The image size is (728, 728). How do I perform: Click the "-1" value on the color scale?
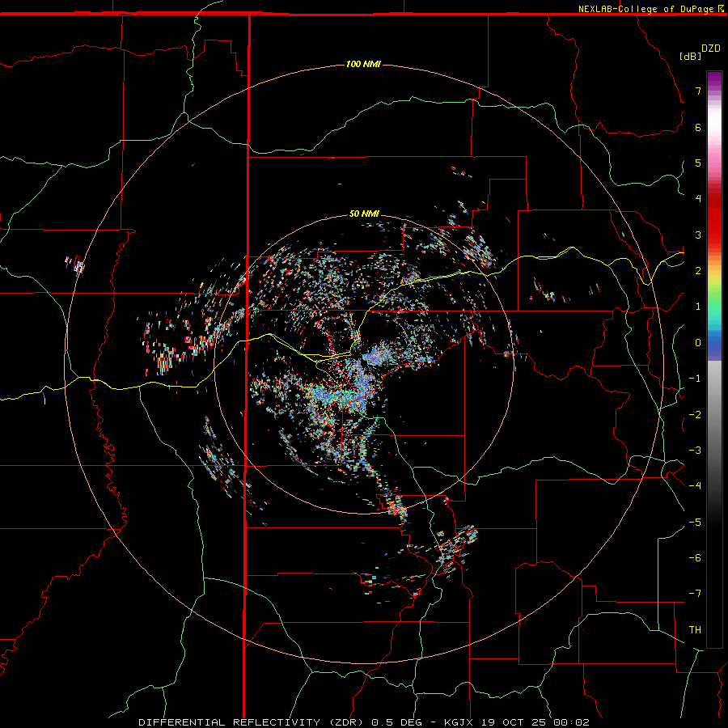(695, 379)
